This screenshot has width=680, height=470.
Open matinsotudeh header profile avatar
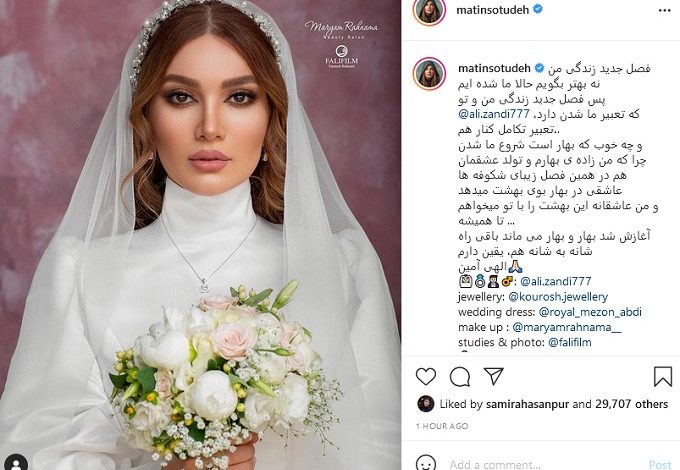(x=429, y=10)
